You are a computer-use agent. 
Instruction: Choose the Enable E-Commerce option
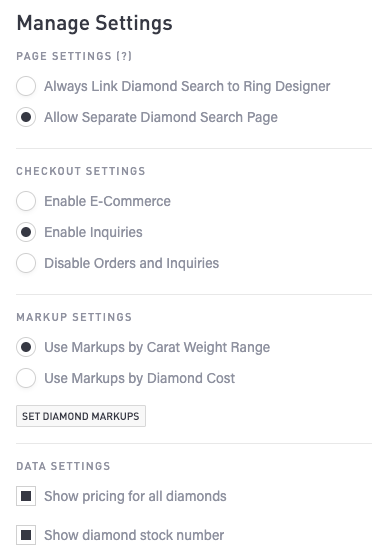pyautogui.click(x=26, y=201)
